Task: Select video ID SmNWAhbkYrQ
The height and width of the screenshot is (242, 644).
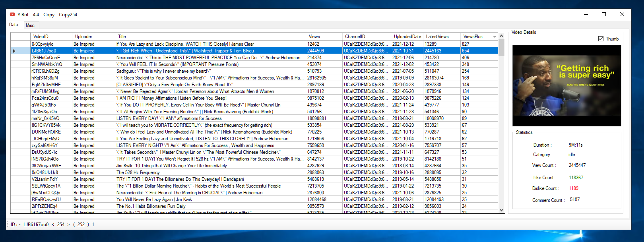Action: (47, 64)
